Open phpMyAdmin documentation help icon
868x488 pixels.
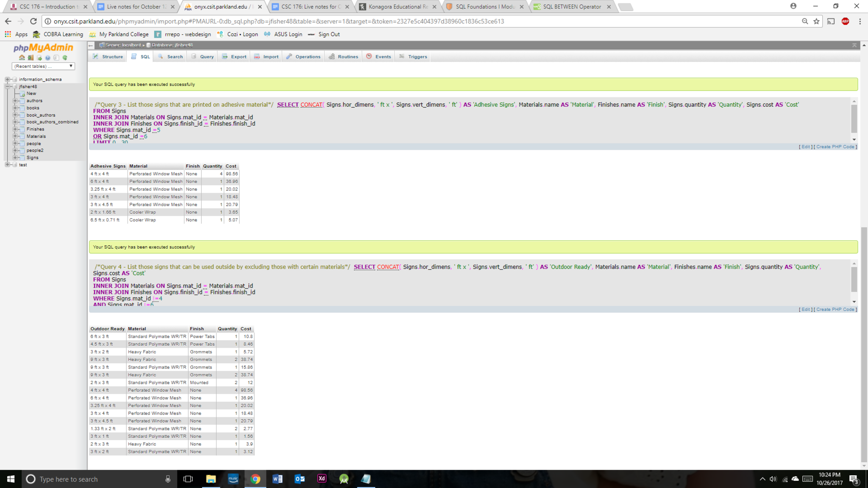coord(47,58)
